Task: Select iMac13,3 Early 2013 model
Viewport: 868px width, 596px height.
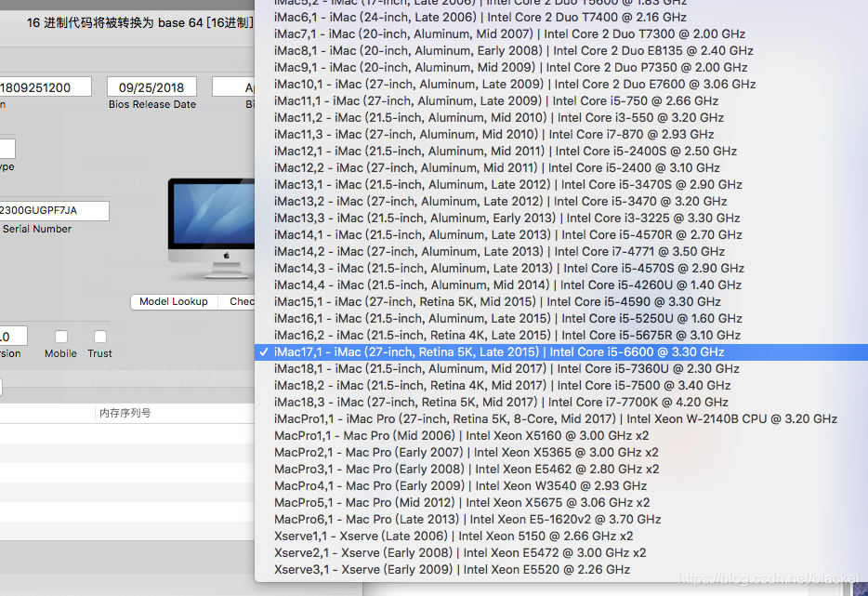Action: [x=561, y=218]
